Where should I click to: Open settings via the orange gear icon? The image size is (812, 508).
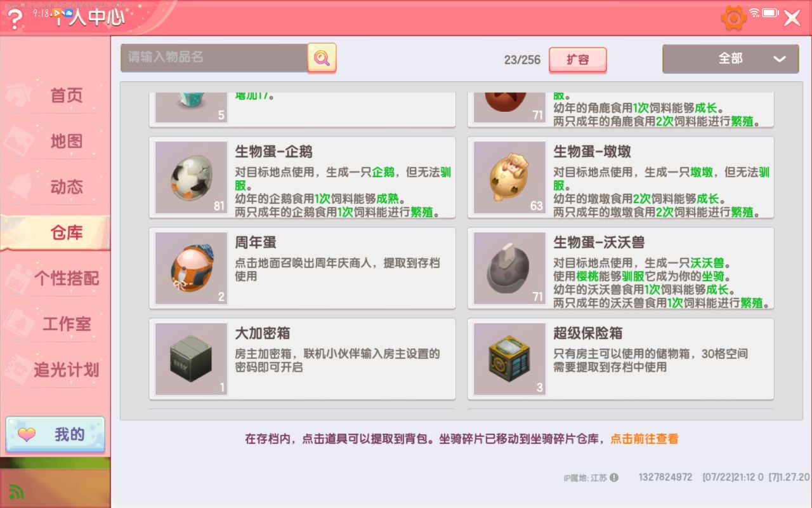coord(734,18)
